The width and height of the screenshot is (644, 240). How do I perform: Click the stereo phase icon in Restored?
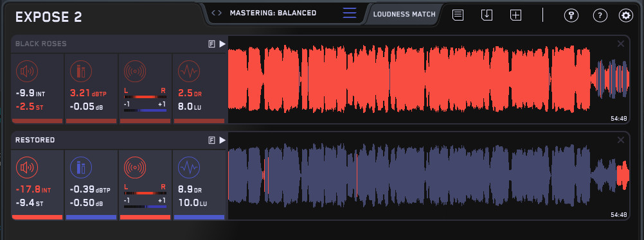[x=135, y=167]
